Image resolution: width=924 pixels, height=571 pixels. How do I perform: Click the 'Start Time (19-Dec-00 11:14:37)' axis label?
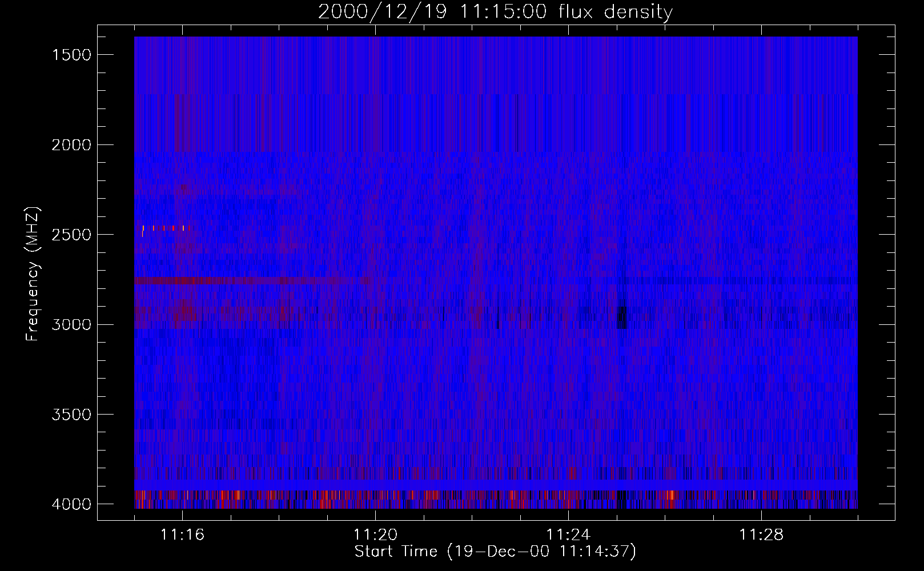[x=495, y=552]
